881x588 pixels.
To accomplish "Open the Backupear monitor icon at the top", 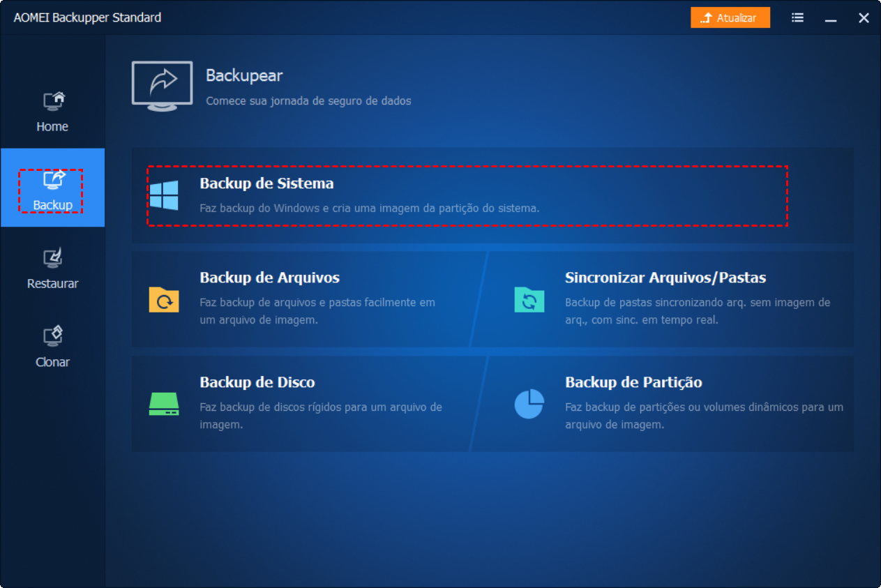I will (162, 84).
